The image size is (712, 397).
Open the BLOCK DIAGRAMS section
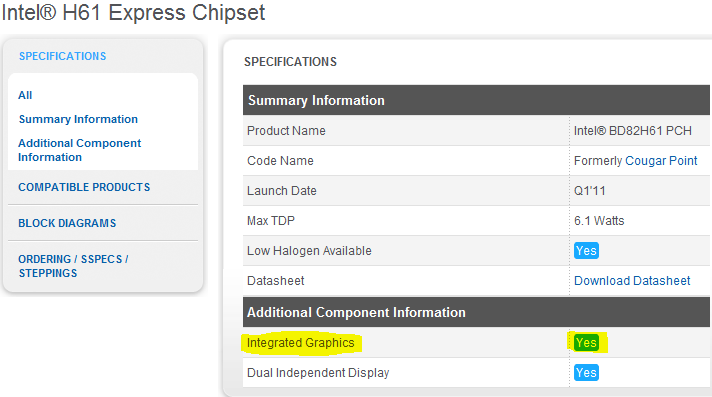tap(67, 223)
